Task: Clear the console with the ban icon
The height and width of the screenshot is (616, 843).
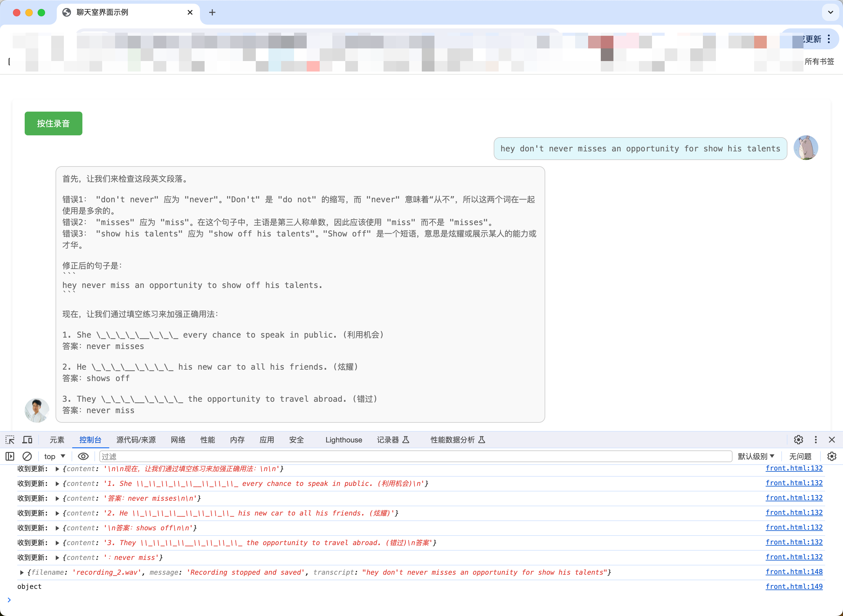Action: pyautogui.click(x=27, y=456)
